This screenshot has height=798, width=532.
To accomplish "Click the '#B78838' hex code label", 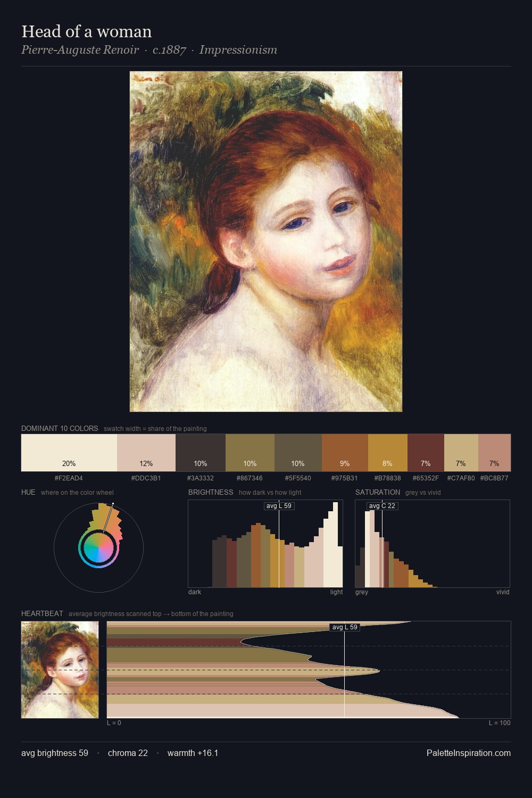I will point(388,478).
